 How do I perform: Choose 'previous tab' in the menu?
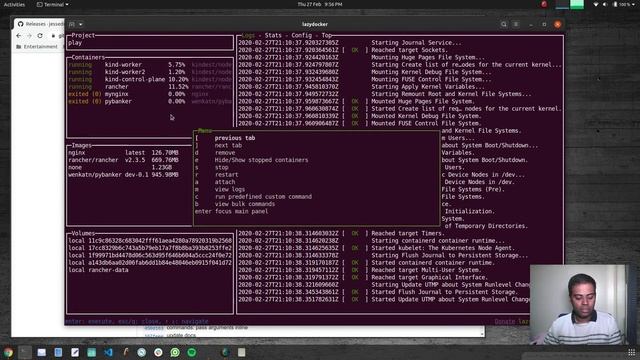317,138
